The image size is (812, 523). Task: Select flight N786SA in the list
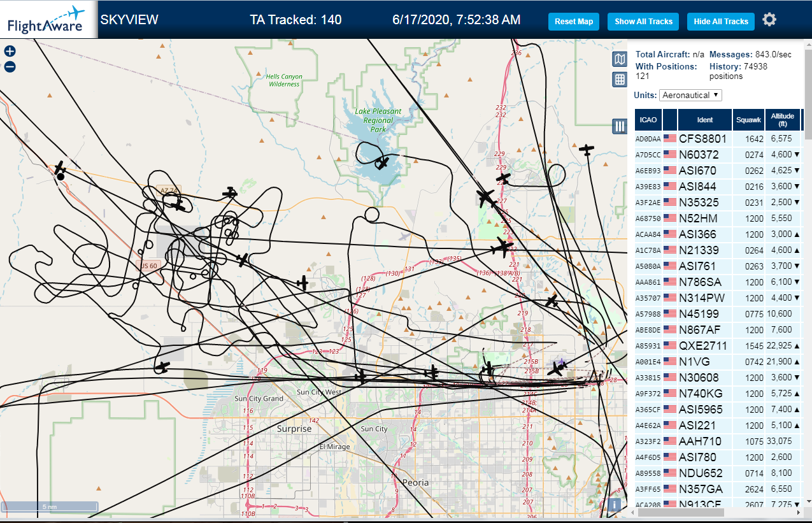700,282
